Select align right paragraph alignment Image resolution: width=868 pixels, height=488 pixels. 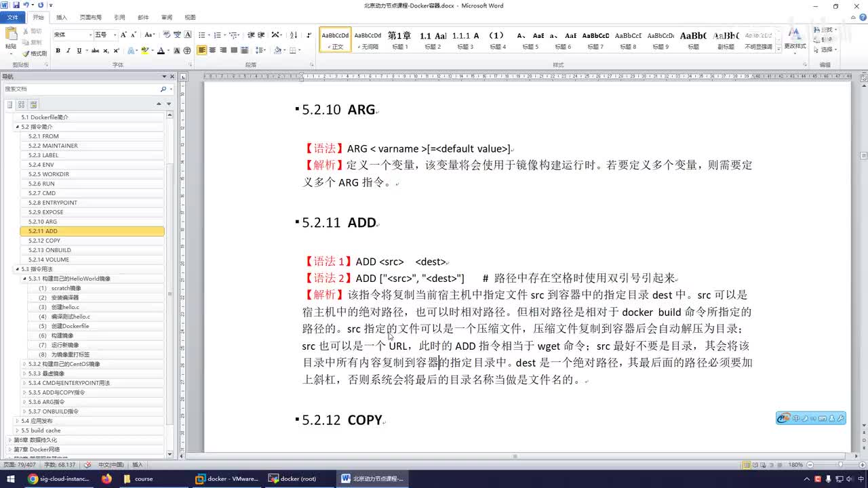click(224, 51)
